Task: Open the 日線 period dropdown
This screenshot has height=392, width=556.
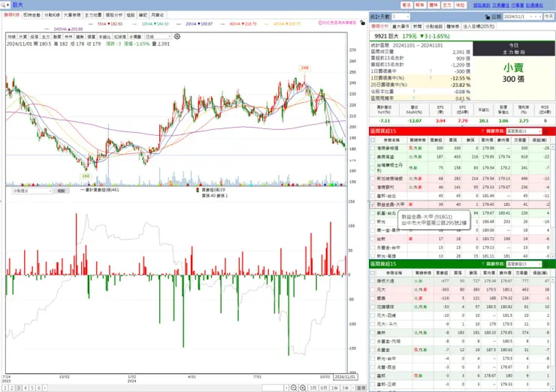Action: 169,37
